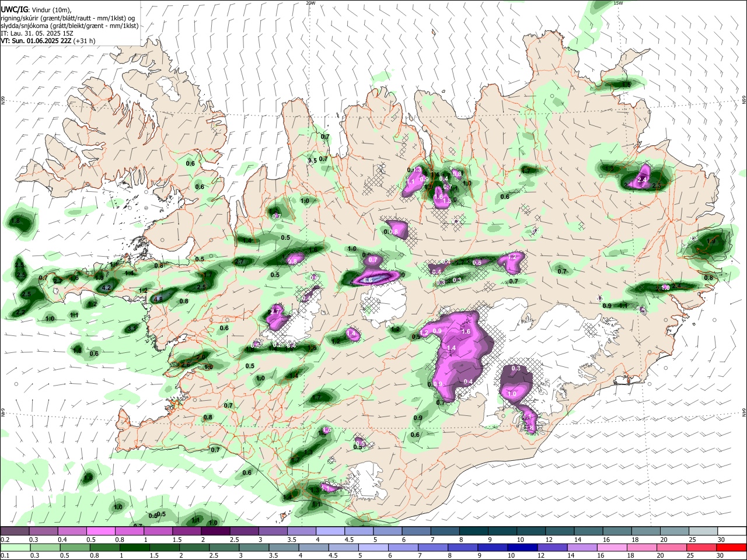Click the 64N label on the right map edge
This screenshot has width=747, height=560.
click(744, 412)
